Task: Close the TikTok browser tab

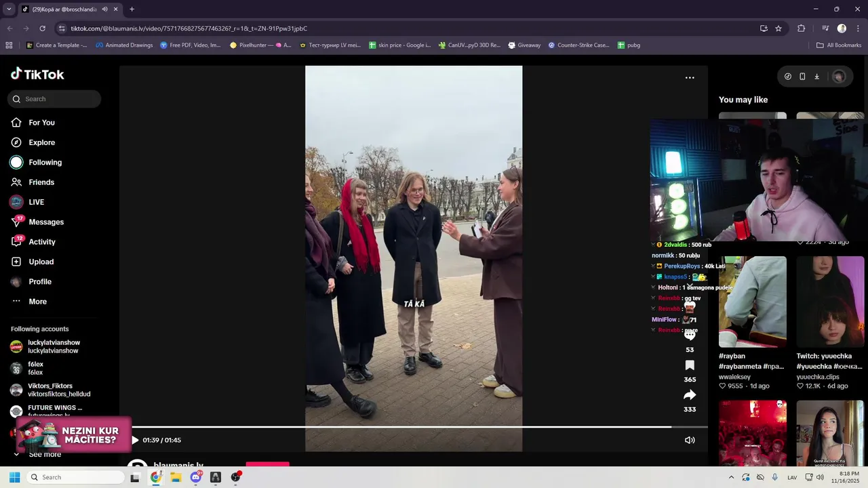Action: click(x=116, y=9)
